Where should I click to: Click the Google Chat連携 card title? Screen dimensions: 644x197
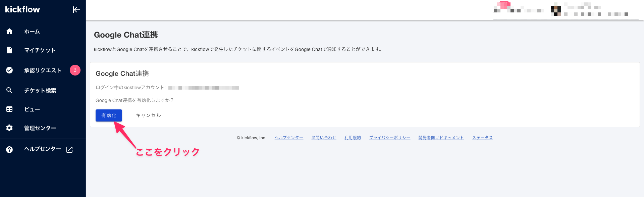coord(122,73)
